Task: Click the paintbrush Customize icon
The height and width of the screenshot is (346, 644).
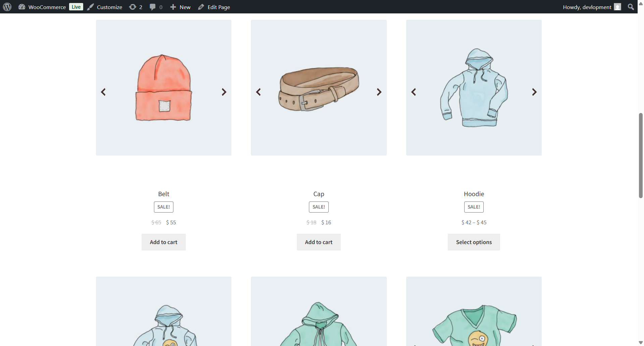Action: click(x=91, y=7)
